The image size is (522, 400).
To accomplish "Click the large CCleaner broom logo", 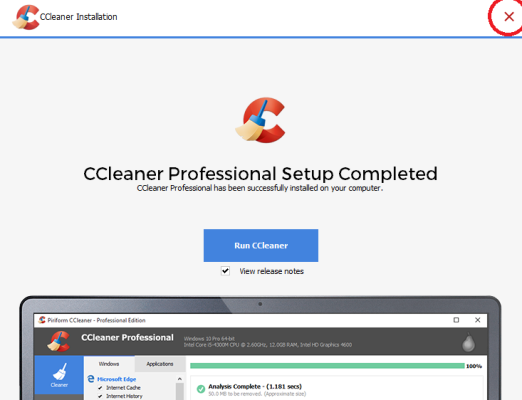I will pyautogui.click(x=260, y=120).
